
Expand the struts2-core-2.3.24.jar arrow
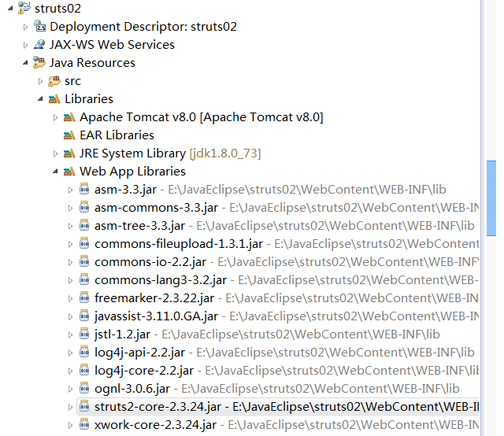(70, 408)
